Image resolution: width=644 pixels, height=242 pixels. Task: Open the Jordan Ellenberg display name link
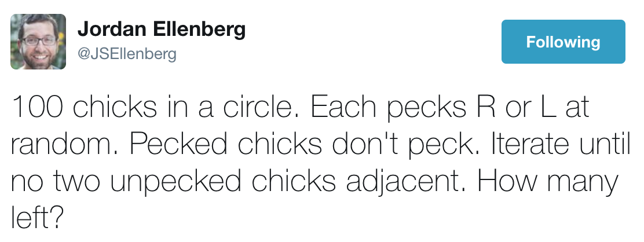click(x=161, y=29)
